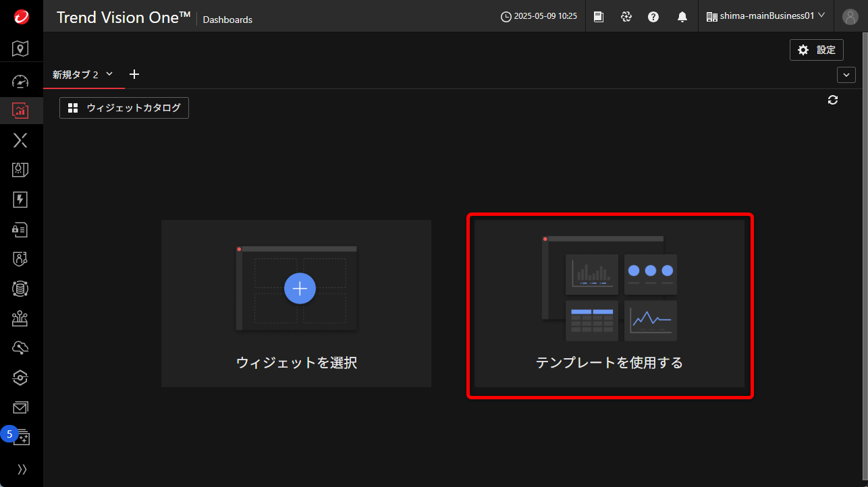
Task: Select the 新規タブ 2 tab
Action: [x=76, y=74]
